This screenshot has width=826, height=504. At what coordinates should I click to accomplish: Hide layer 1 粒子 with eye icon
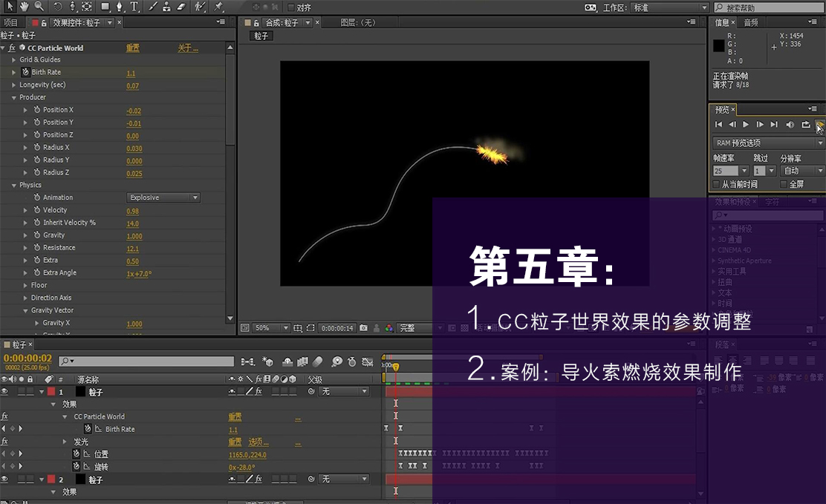4,391
